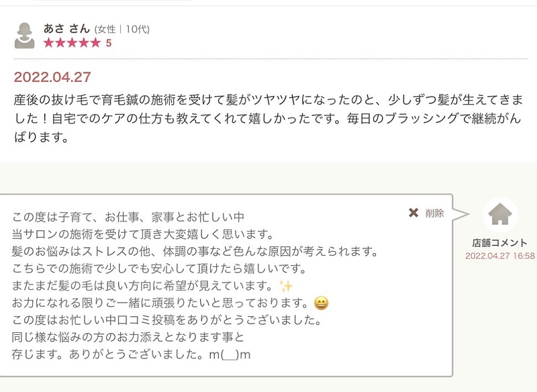Click the X delete icon
Viewport: 537px width, 392px height.
(x=413, y=213)
